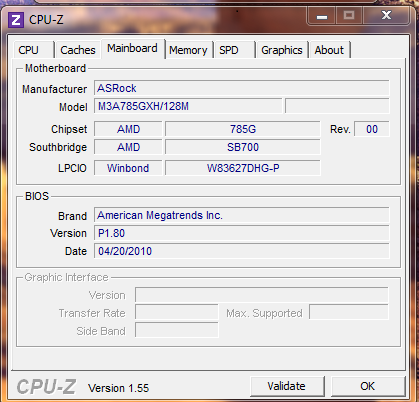Select the Mainboard tab
Screen dimensions: 419x402
[x=133, y=49]
